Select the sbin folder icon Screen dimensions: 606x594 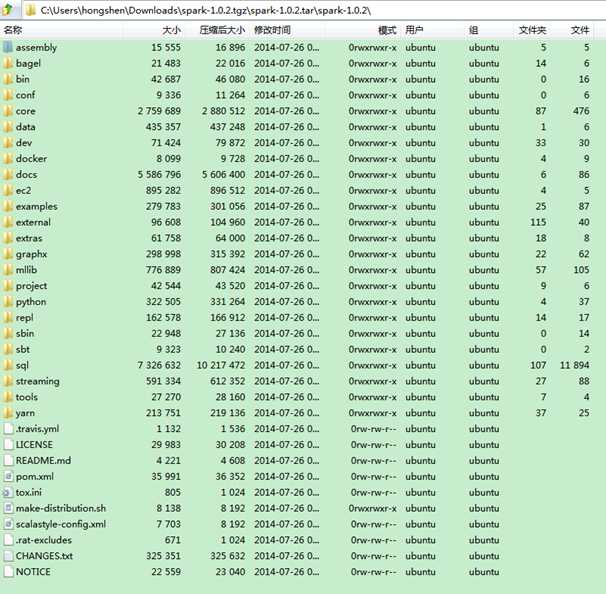pyautogui.click(x=8, y=333)
